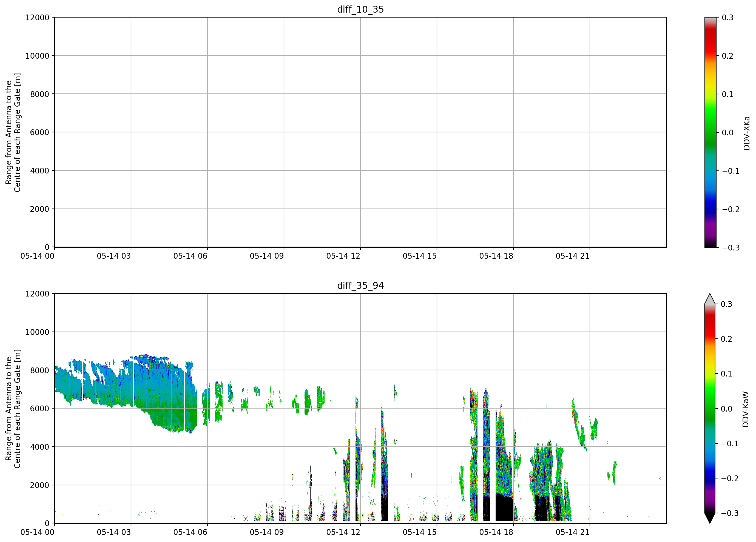The height and width of the screenshot is (542, 756).
Task: Click the 0.0 tick on DDV-KaW colorbar
Action: tap(727, 408)
